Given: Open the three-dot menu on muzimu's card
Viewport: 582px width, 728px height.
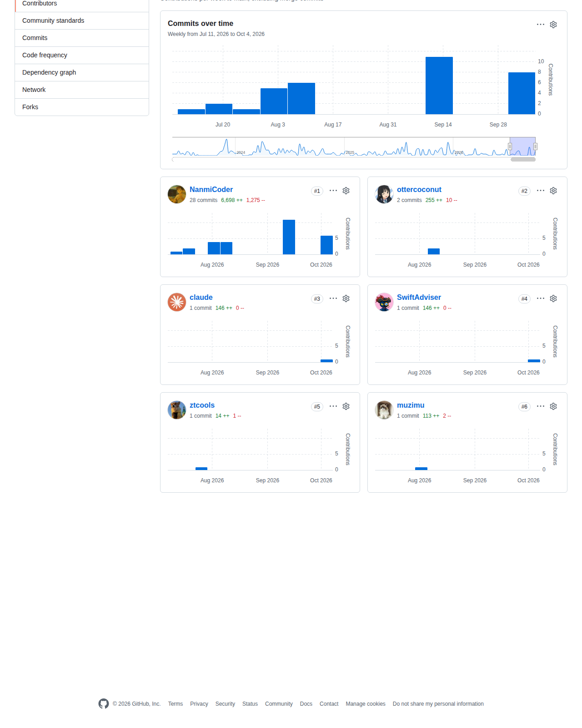Looking at the screenshot, I should click(541, 406).
